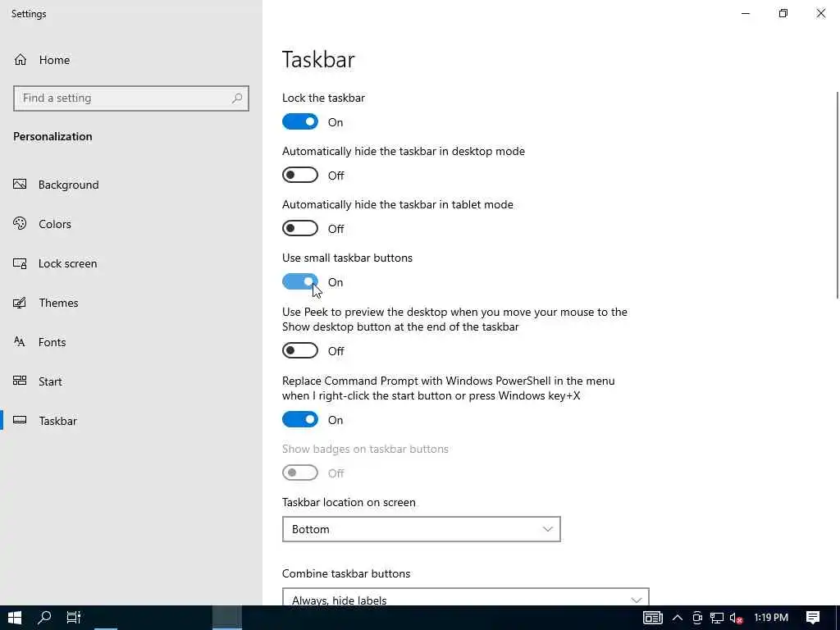Image resolution: width=840 pixels, height=630 pixels.
Task: Open the Lock screen icon in sidebar
Action: coord(20,263)
